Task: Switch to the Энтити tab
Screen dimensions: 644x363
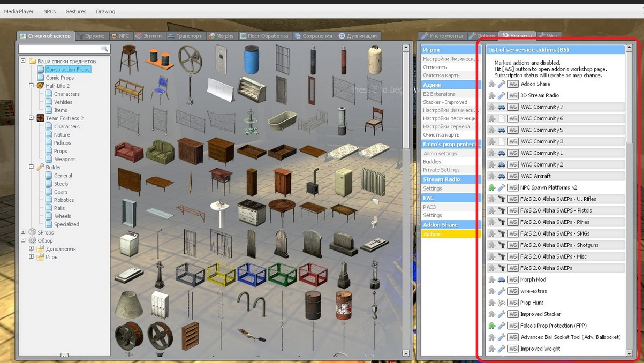Action: (x=148, y=36)
